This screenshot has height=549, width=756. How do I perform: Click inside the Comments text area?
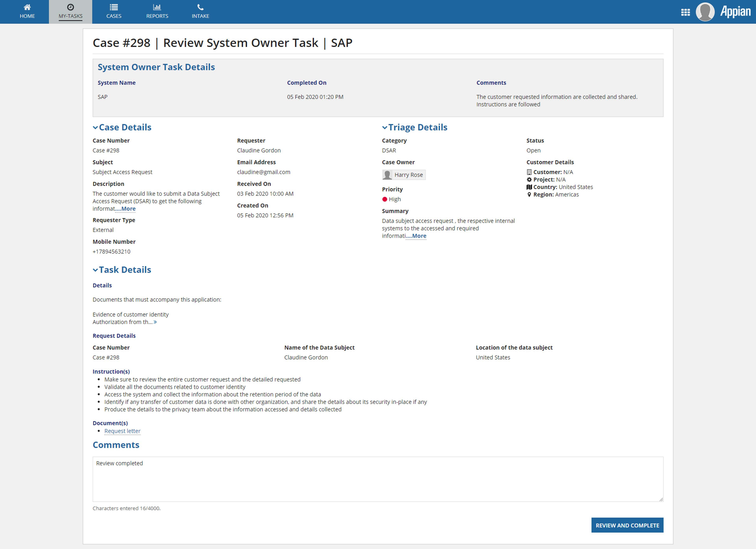(378, 479)
